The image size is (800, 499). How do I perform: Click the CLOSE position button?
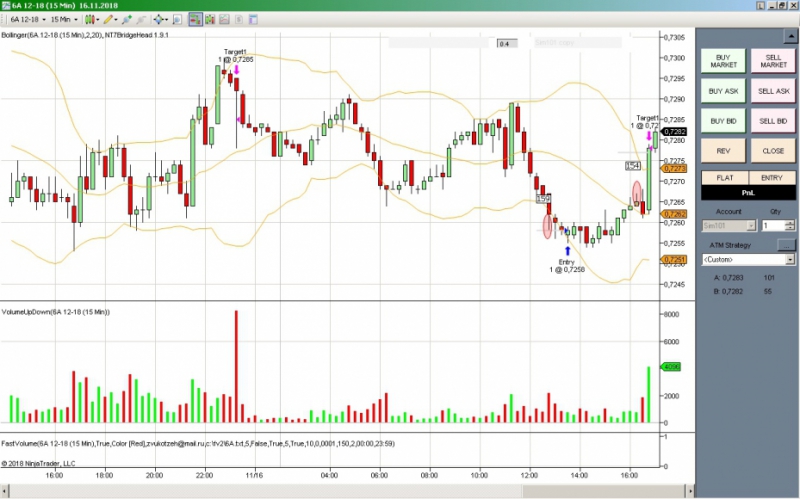773,151
